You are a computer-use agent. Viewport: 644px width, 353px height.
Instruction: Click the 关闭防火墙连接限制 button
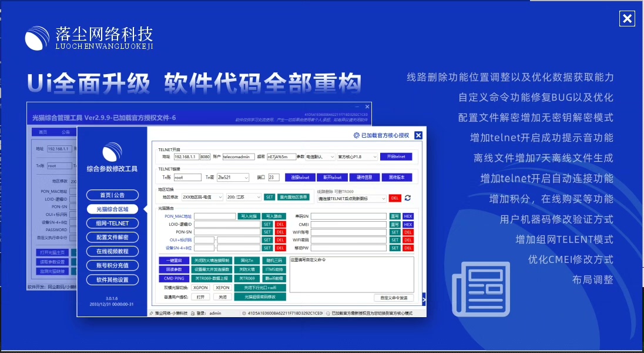pos(212,261)
